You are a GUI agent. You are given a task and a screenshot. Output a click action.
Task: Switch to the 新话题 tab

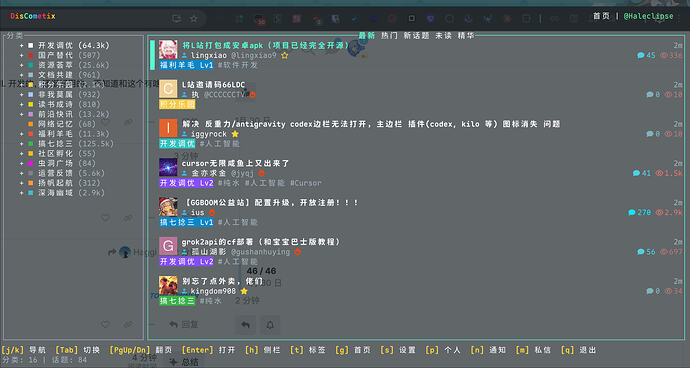coord(416,36)
